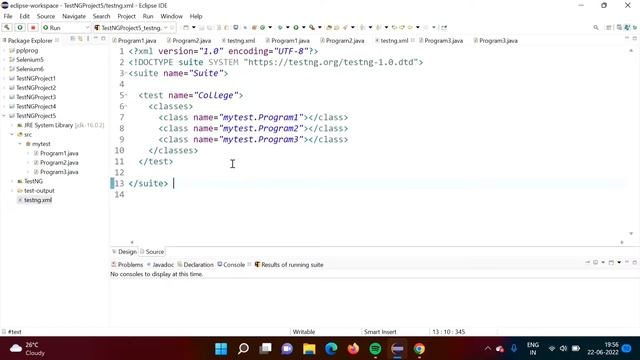Open the Navigate menu

tap(74, 16)
